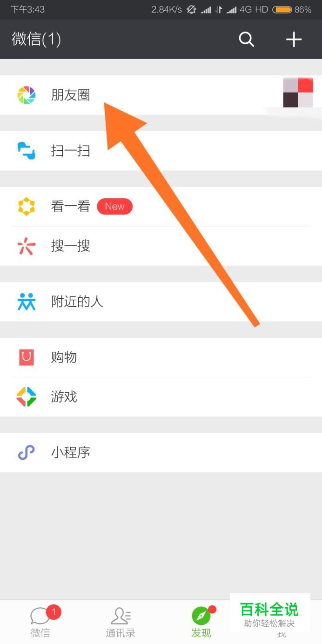Screen dimensions: 322x644
Task: Select the 发现 discover tab
Action: pos(201,622)
